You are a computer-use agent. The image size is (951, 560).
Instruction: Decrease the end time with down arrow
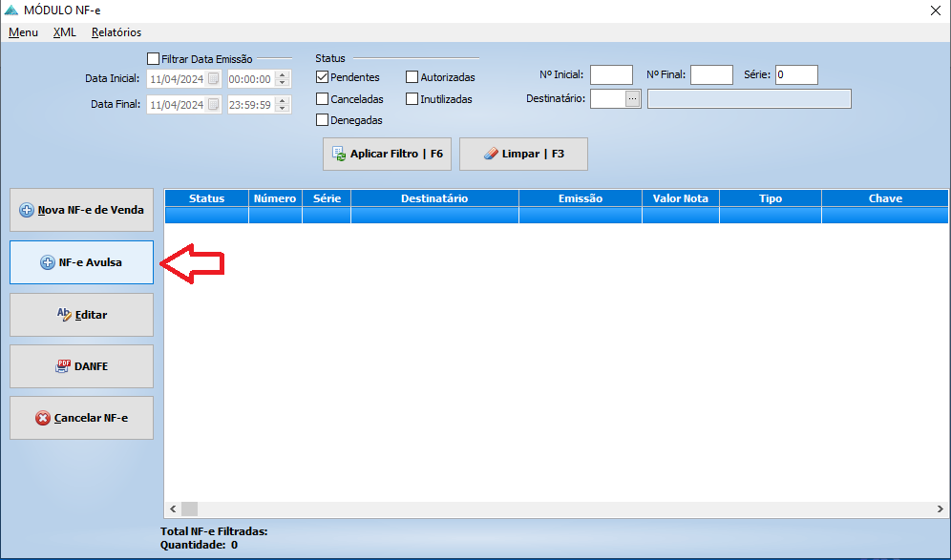pos(282,108)
